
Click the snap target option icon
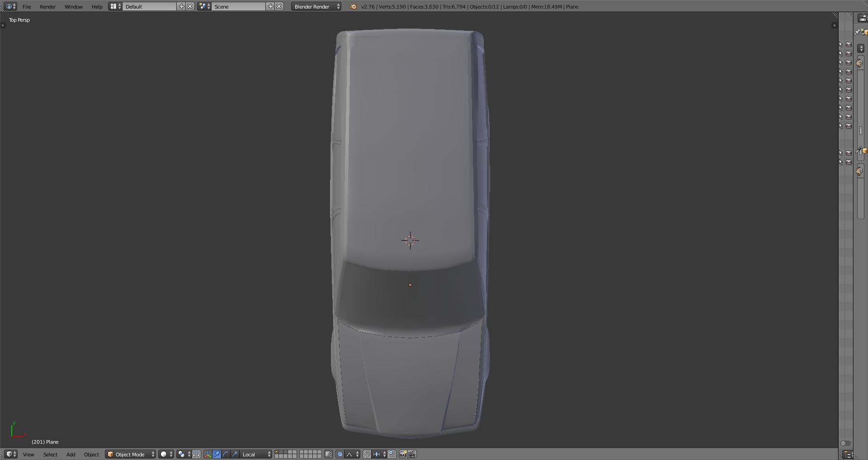[392, 454]
